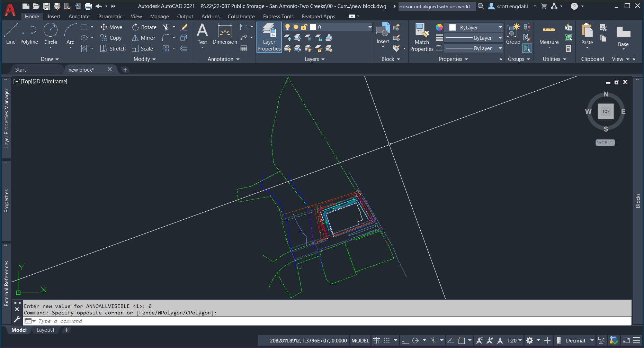Toggle grid display in the status bar

[x=377, y=340]
